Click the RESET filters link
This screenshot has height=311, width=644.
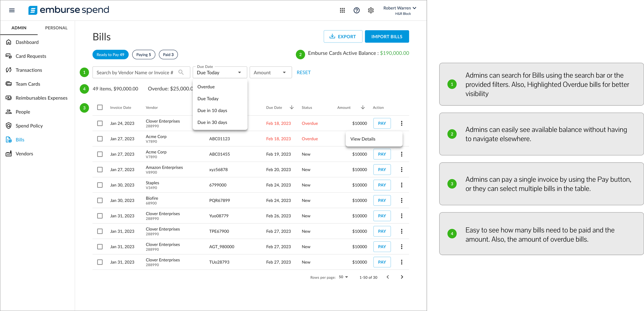pyautogui.click(x=303, y=73)
